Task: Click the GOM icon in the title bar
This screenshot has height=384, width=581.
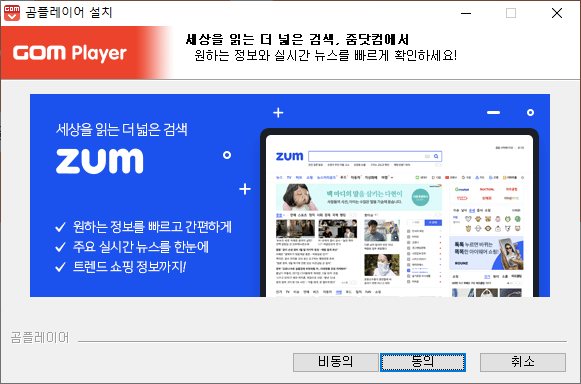Action: pos(11,13)
